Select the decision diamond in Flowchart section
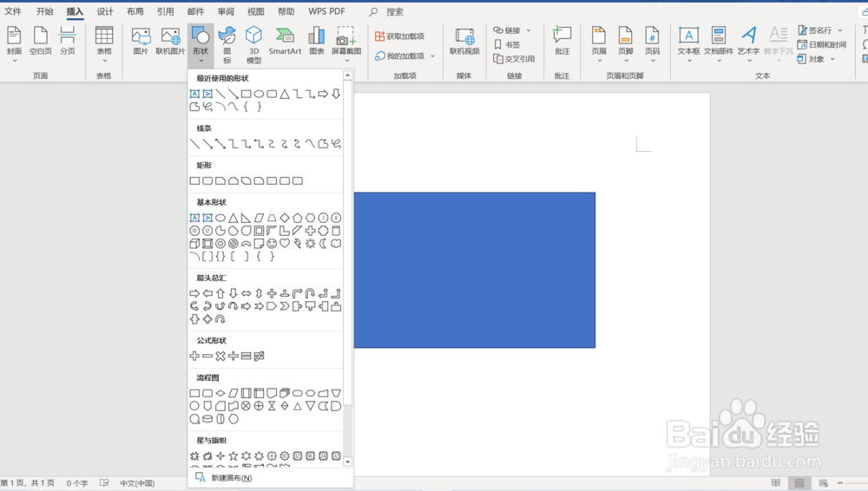The image size is (868, 491). [220, 393]
